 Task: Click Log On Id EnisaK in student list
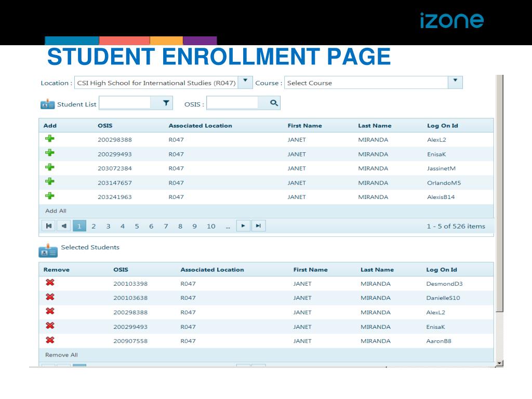pos(436,154)
